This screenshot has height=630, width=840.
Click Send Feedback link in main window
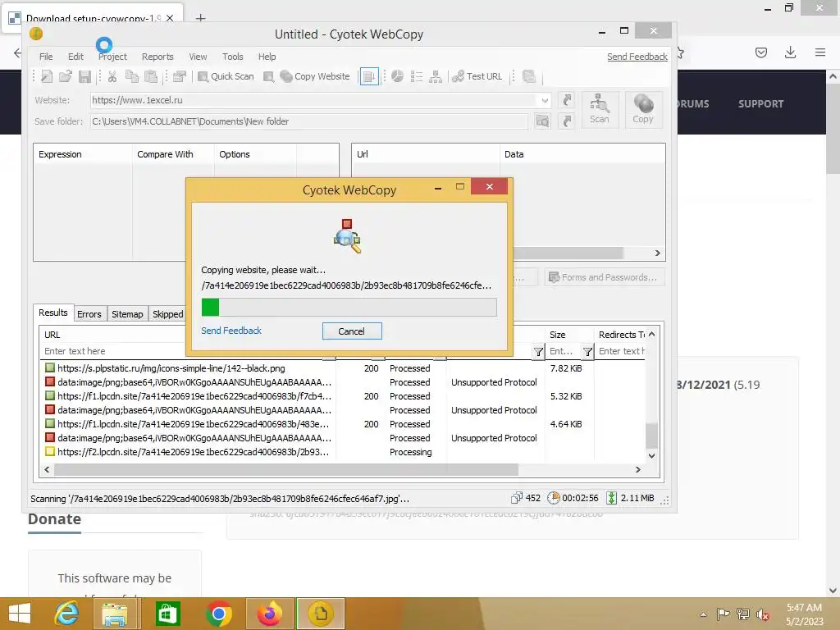(x=637, y=57)
